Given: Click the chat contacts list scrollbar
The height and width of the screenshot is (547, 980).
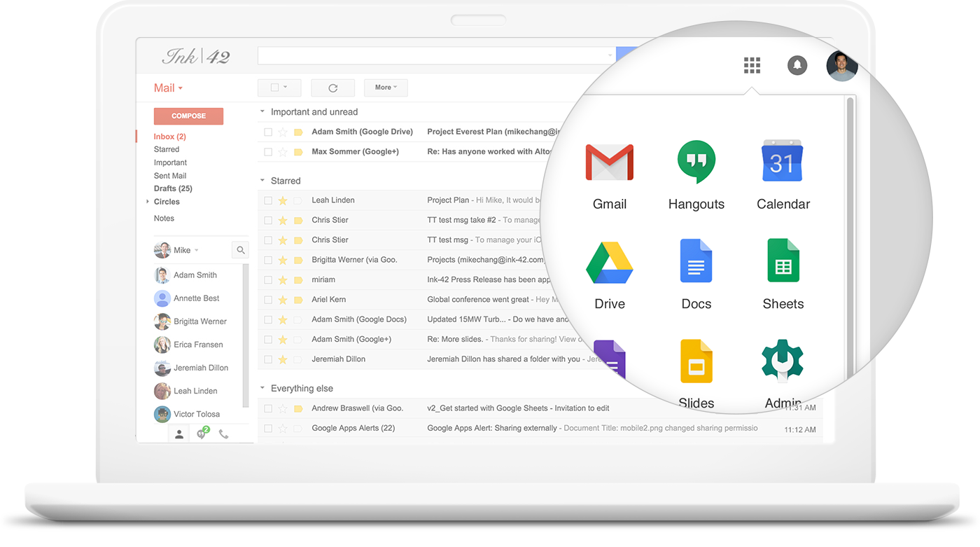Looking at the screenshot, I should (x=246, y=335).
